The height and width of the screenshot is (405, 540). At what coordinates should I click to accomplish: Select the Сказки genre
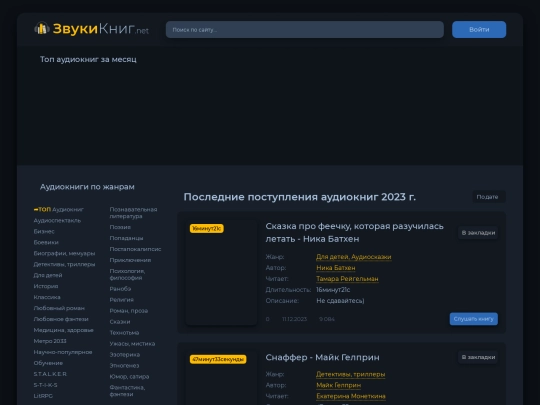click(x=120, y=322)
